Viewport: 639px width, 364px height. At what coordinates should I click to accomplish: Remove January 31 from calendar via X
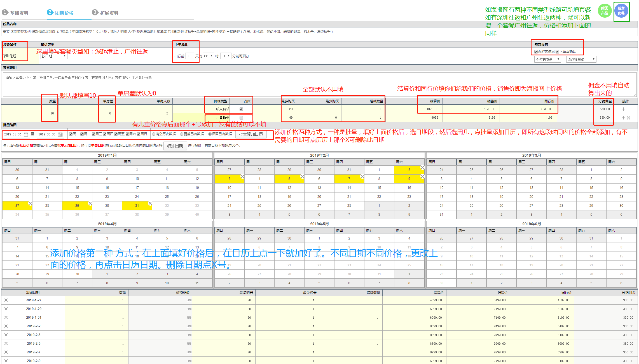[x=150, y=203]
